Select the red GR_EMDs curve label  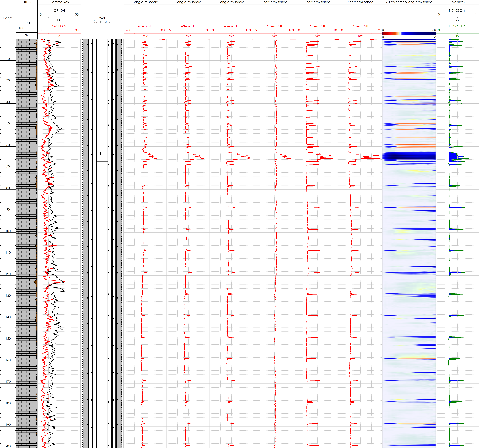pyautogui.click(x=59, y=26)
